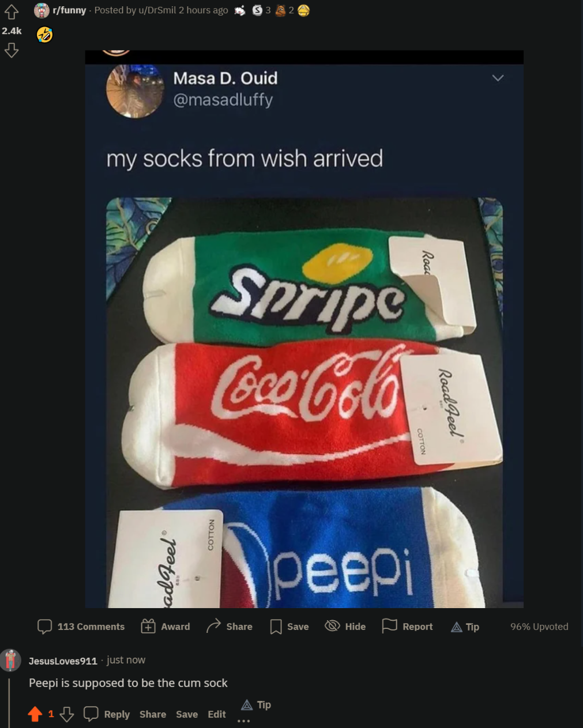The width and height of the screenshot is (583, 728).
Task: Click the Tip icon below the post
Action: coord(456,626)
